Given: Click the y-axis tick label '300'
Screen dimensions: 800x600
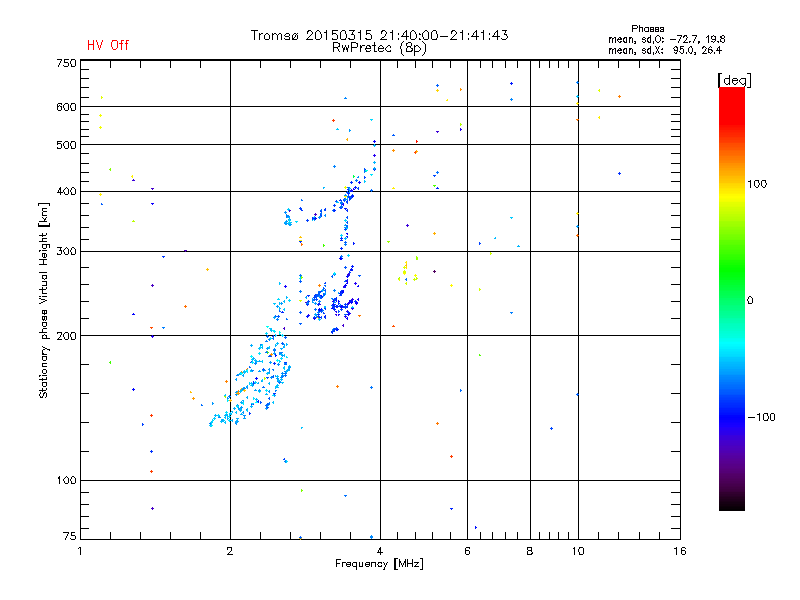Looking at the screenshot, I should (x=66, y=251).
